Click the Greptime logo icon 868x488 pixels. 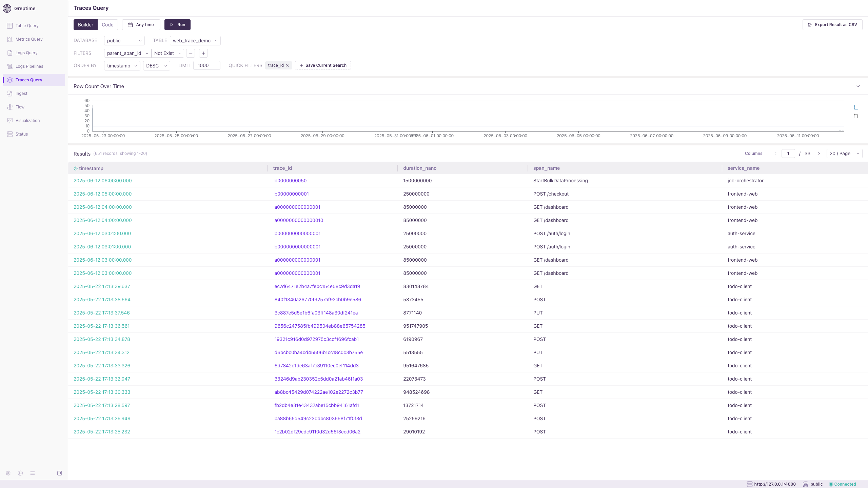click(7, 8)
